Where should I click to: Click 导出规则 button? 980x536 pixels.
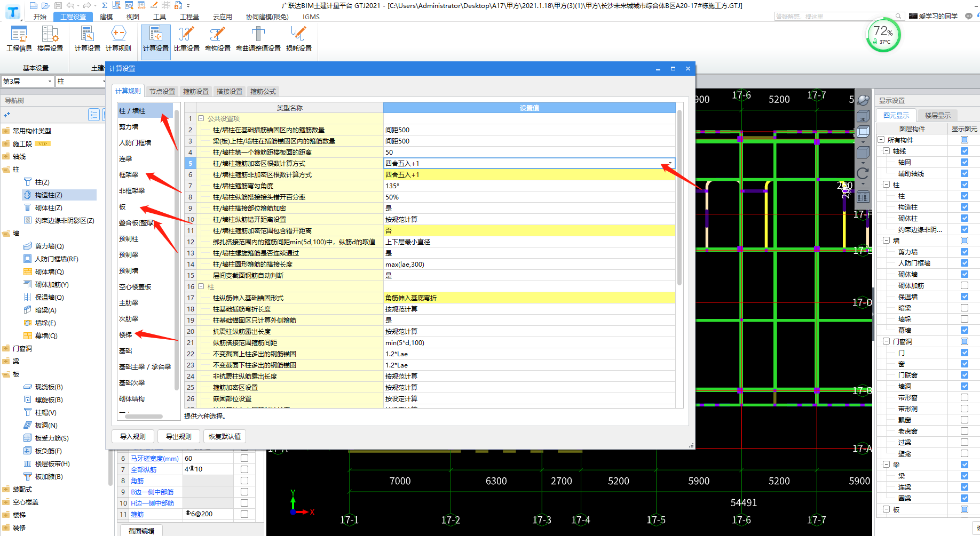[x=179, y=436]
